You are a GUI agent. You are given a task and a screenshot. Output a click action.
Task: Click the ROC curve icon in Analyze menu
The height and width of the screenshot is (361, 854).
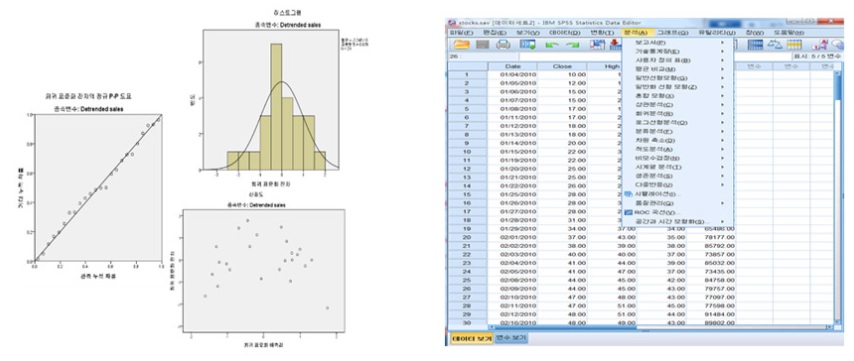pos(629,212)
